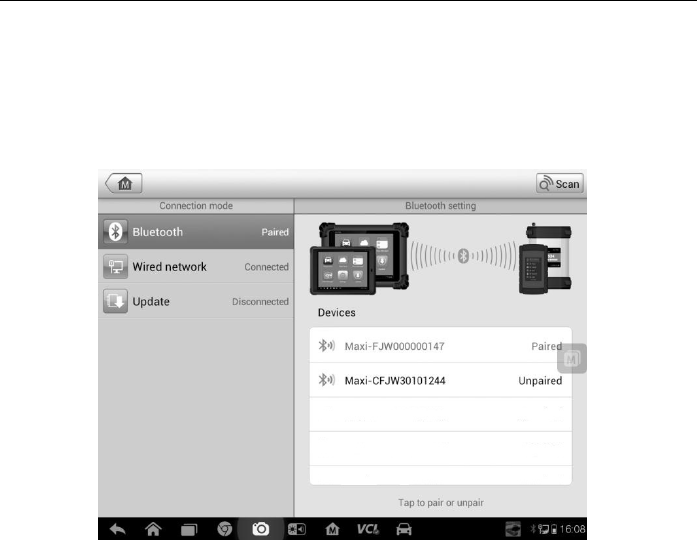697x540 pixels.
Task: Click the Update download icon
Action: click(x=115, y=301)
